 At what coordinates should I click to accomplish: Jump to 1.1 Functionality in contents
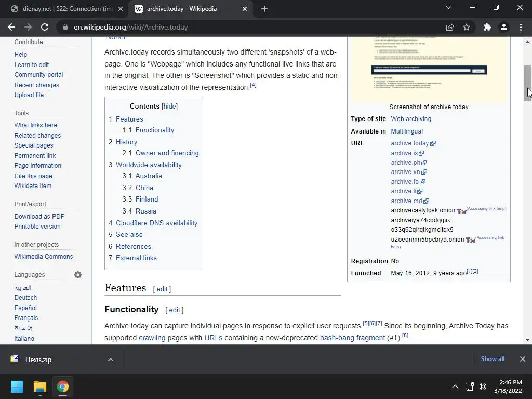(x=155, y=130)
